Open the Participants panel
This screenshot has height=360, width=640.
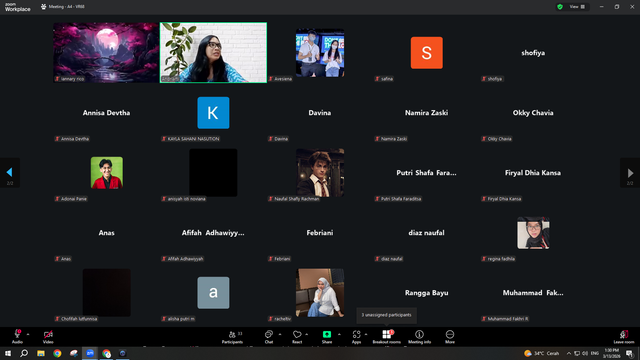click(232, 337)
